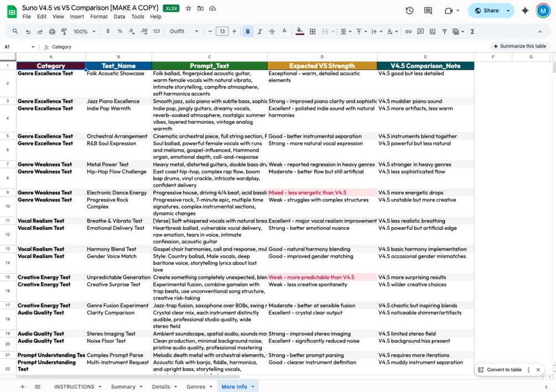Star the document
The image size is (556, 392).
(189, 8)
